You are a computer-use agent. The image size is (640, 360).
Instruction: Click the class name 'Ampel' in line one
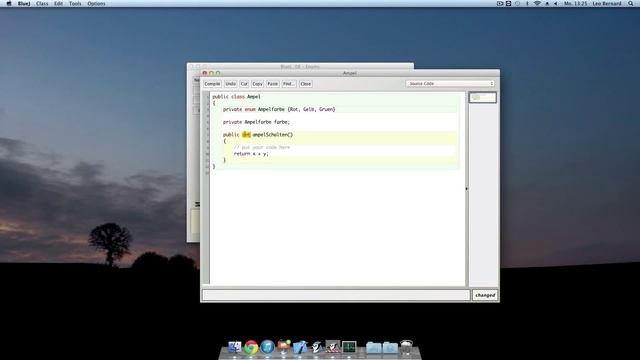[253, 97]
